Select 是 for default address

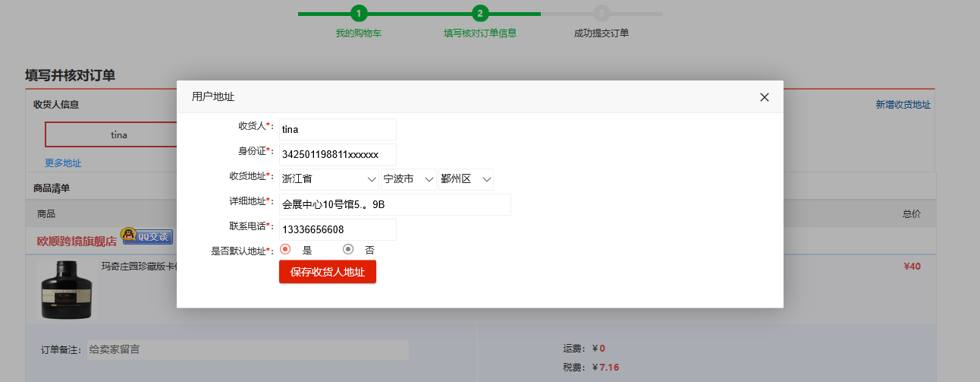coord(285,249)
